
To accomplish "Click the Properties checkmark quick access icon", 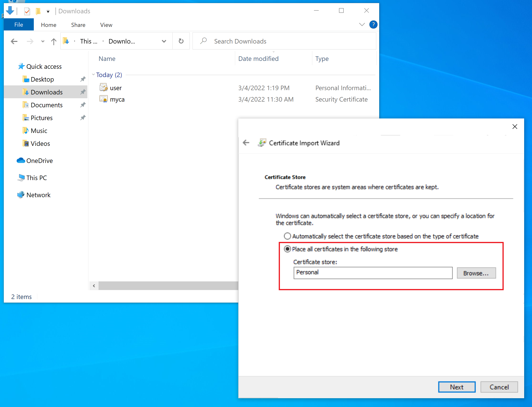I will click(27, 11).
